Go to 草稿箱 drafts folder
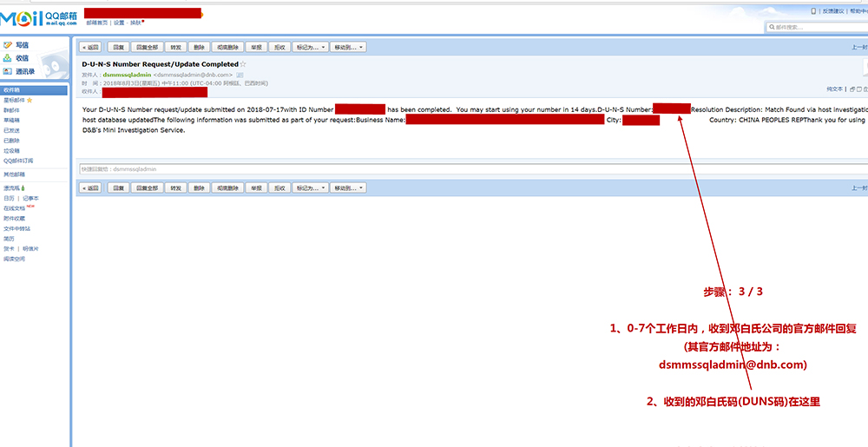The width and height of the screenshot is (868, 447). tap(12, 121)
